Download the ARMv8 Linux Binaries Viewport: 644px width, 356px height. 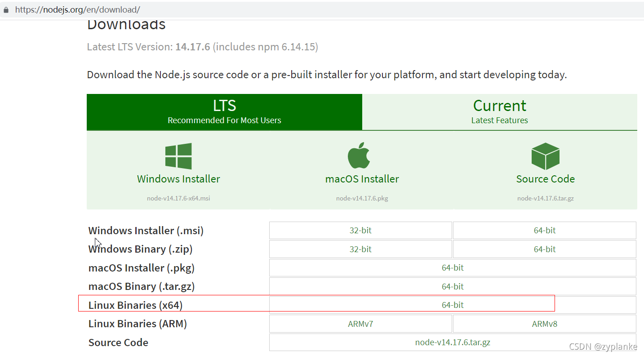[545, 324]
